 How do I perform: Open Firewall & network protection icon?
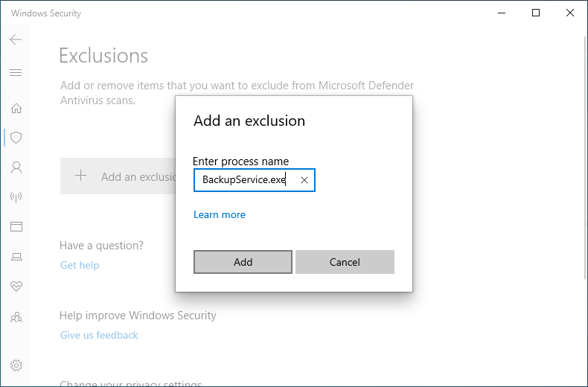coord(16,197)
